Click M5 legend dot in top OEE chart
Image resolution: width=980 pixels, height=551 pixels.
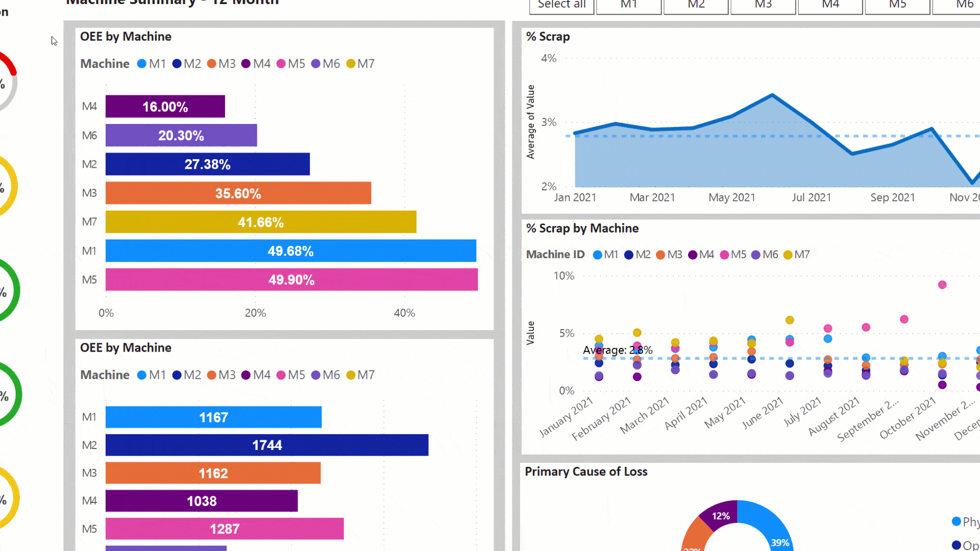click(x=281, y=64)
